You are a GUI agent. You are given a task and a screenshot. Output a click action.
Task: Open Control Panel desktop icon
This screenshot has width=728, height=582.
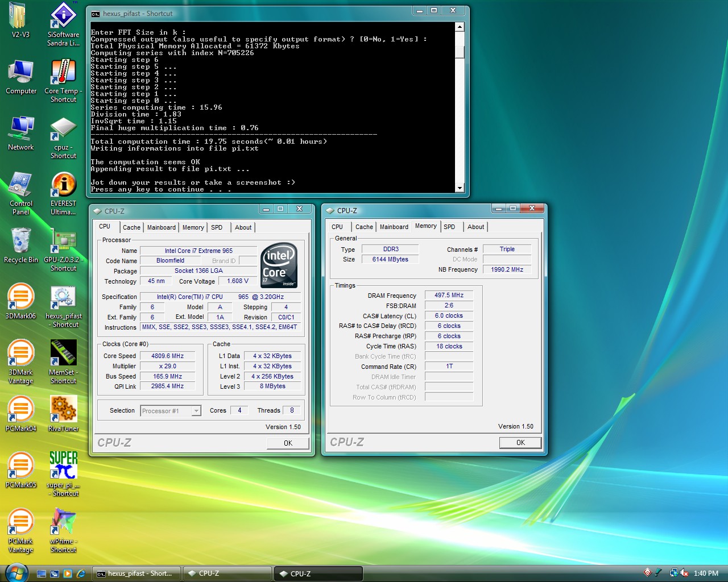21,193
